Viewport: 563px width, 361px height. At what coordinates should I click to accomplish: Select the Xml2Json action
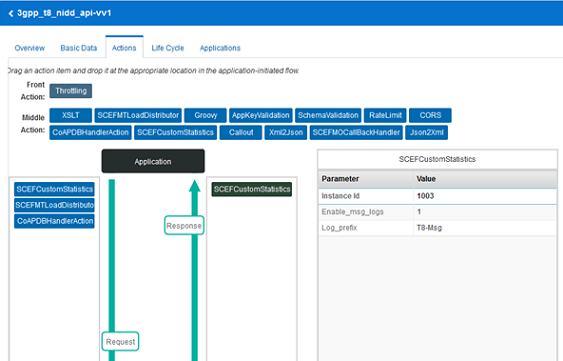(x=286, y=133)
